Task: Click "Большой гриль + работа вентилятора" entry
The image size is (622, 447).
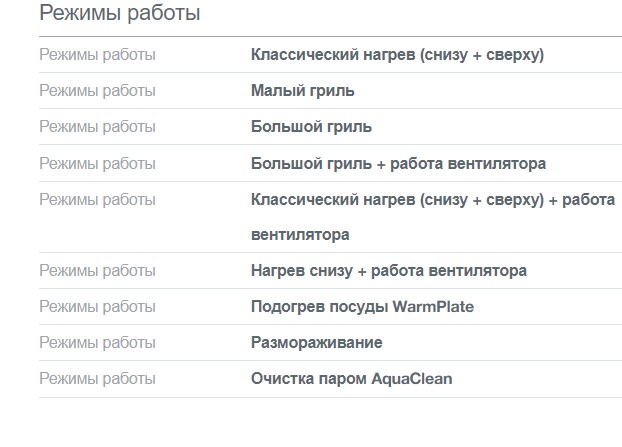Action: pyautogui.click(x=398, y=163)
